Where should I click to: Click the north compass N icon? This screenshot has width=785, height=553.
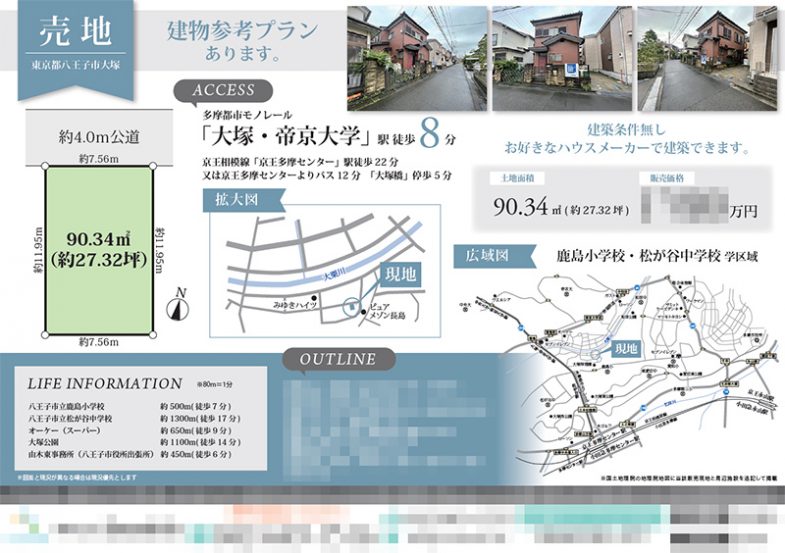click(178, 305)
